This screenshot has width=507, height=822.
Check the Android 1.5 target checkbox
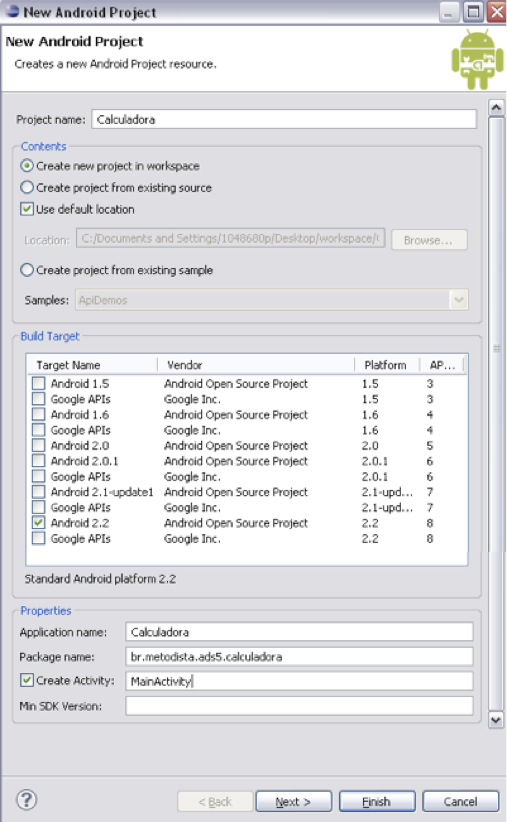[x=38, y=383]
